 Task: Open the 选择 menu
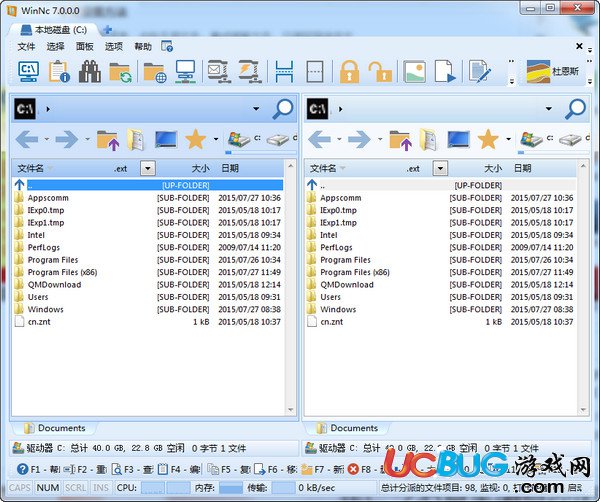pyautogui.click(x=55, y=47)
